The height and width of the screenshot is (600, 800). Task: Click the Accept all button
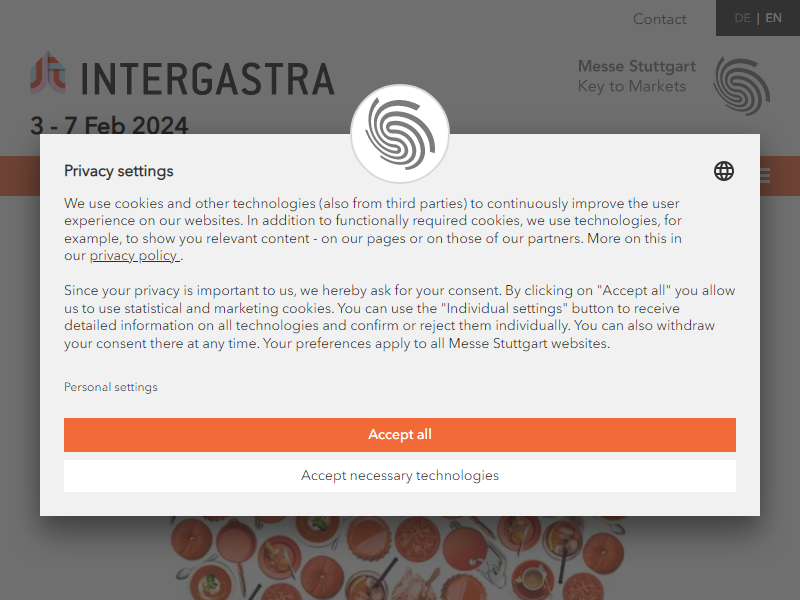399,435
